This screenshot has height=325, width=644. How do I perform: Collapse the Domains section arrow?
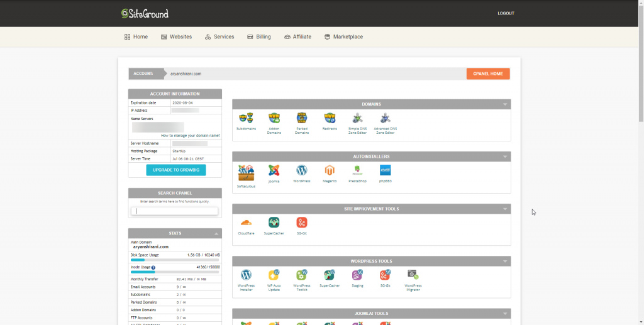coord(504,104)
